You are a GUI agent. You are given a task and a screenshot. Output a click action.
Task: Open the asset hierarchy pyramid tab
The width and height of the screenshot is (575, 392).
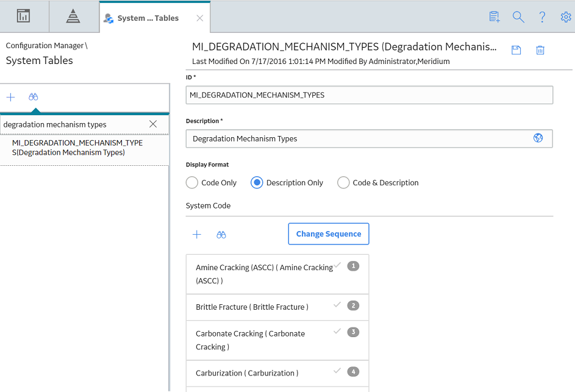(73, 16)
